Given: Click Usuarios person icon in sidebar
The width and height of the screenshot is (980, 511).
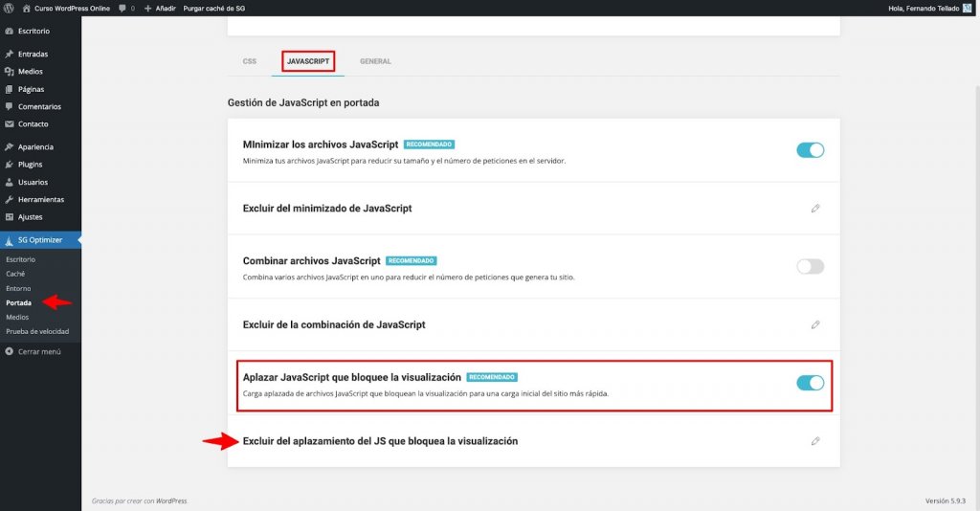Looking at the screenshot, I should [x=9, y=183].
